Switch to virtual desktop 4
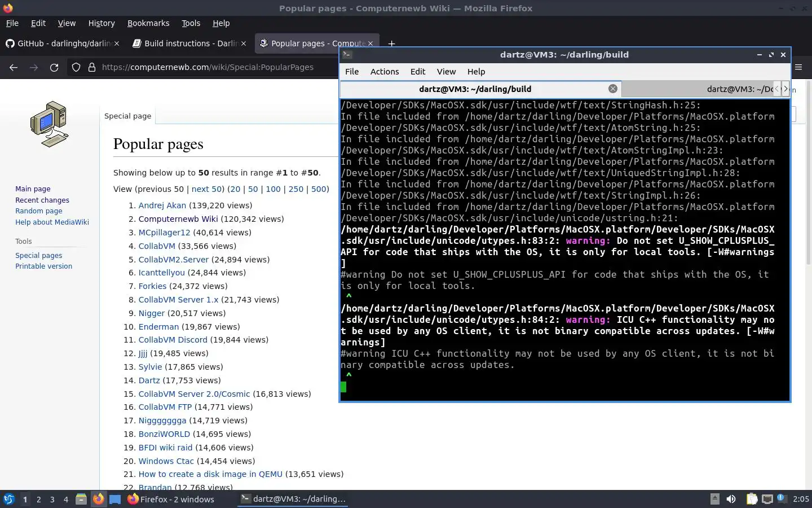 click(66, 499)
